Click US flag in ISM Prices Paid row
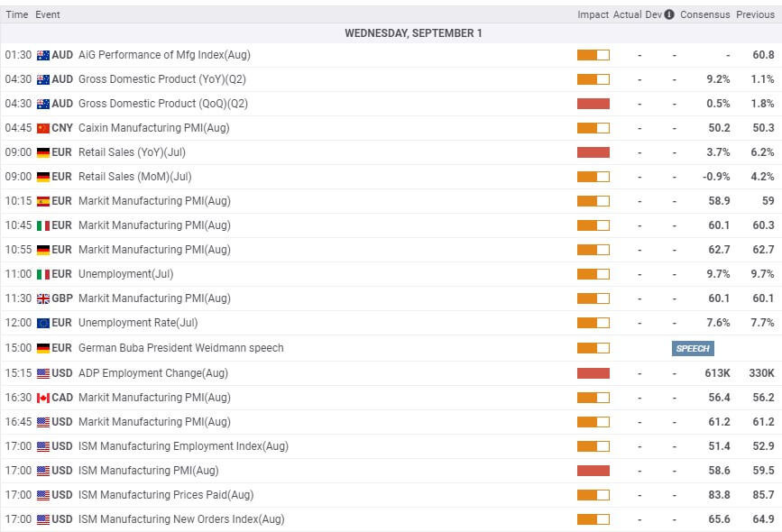Image resolution: width=782 pixels, height=532 pixels. [43, 495]
